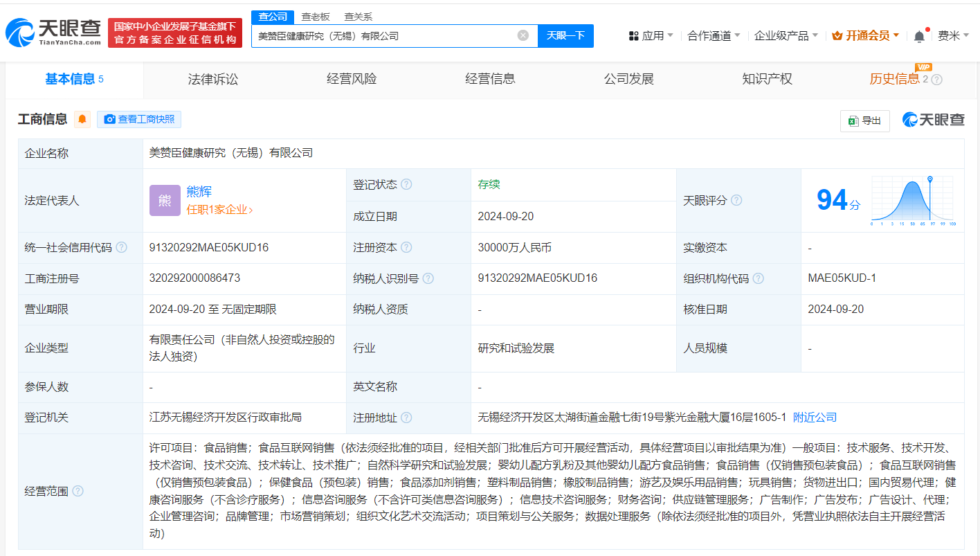
Task: Click the help icon beside 经营范围
Action: (78, 491)
